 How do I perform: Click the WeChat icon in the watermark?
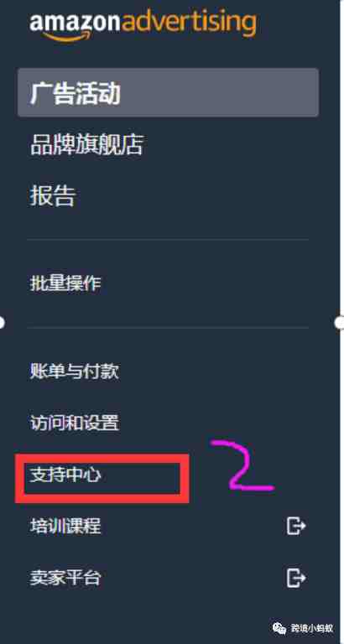[x=280, y=627]
